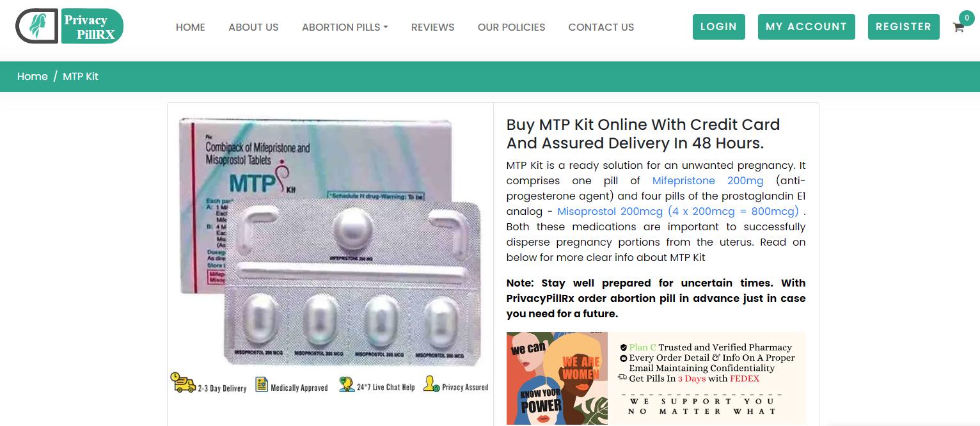This screenshot has width=980, height=426.
Task: Open Our Policies in the navigation
Action: (x=511, y=27)
